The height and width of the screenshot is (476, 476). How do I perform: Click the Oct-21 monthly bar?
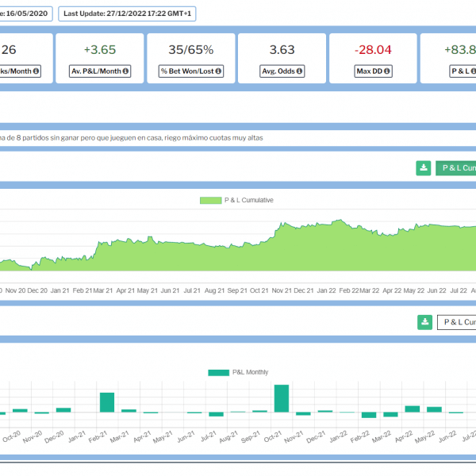tap(282, 398)
